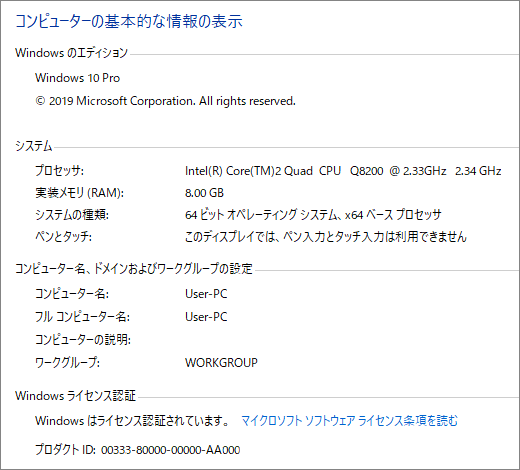
Task: Click the 実装メモリ (RAM): label
Action: pos(79,193)
